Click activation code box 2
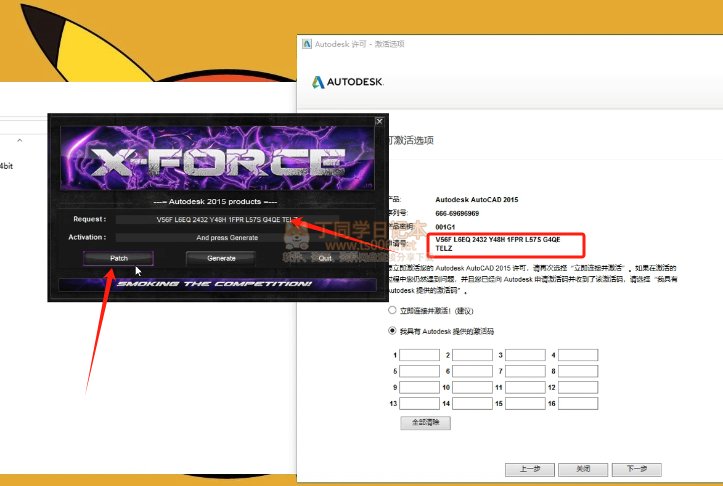This screenshot has height=486, width=723. click(x=472, y=355)
